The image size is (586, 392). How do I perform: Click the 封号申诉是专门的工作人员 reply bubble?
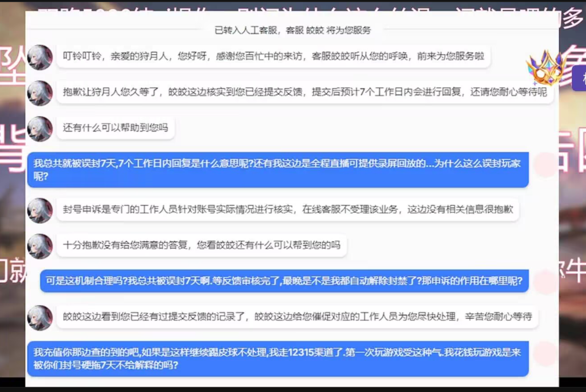pos(287,210)
